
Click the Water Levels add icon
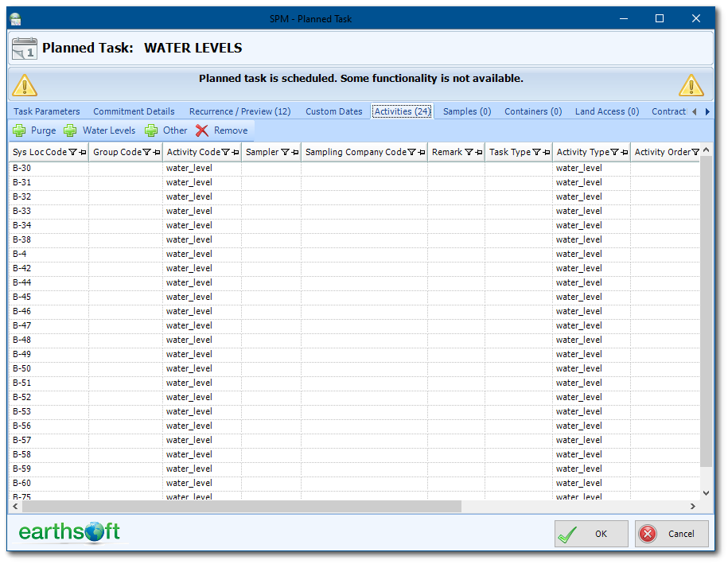[x=70, y=130]
